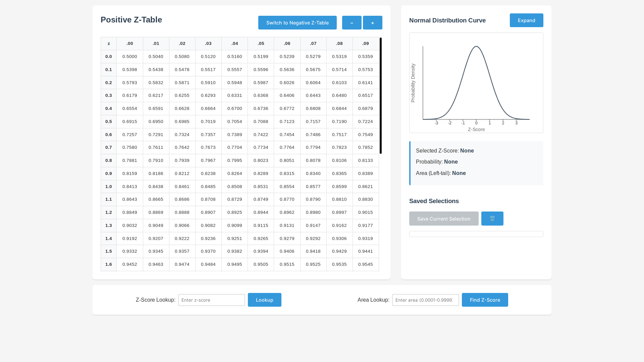This screenshot has height=362, width=644.
Task: Select cell 0.8413 in row 1.0
Action: coord(130,187)
